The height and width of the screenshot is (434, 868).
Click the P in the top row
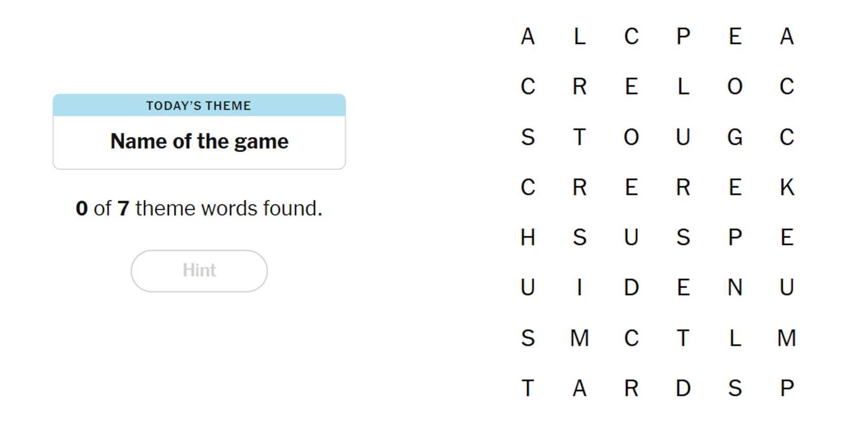683,36
